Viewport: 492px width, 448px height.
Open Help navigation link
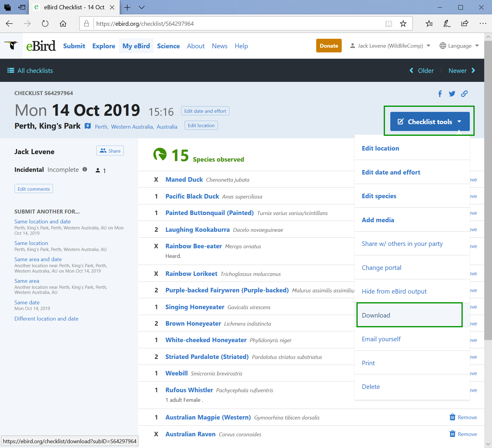click(241, 46)
